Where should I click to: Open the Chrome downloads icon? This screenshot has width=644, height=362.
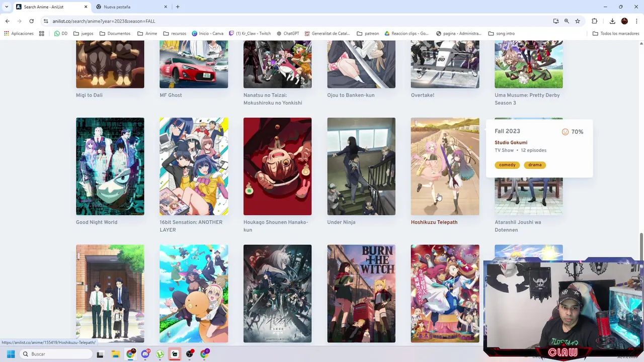[612, 21]
